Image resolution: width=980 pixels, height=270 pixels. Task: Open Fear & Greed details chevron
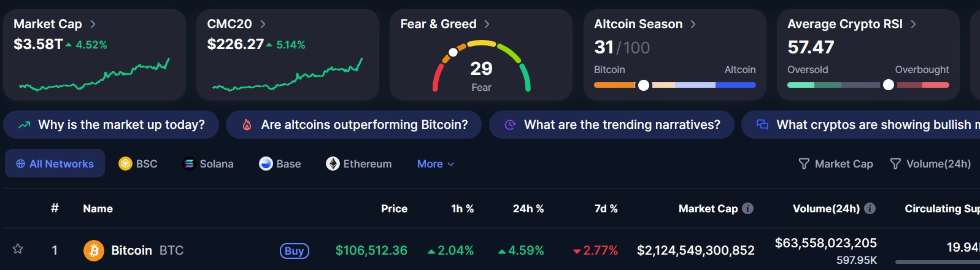(487, 24)
